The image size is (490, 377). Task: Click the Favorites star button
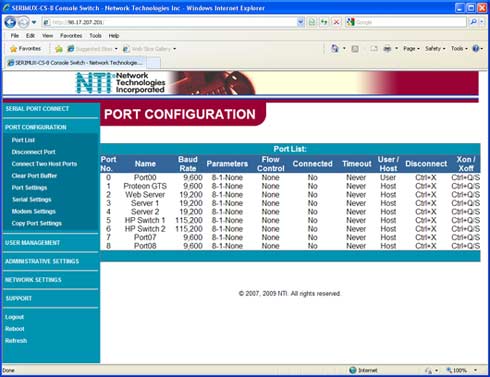25,49
